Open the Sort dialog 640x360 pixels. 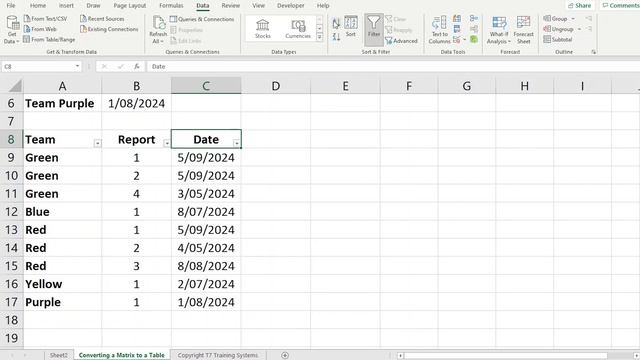pos(351,27)
